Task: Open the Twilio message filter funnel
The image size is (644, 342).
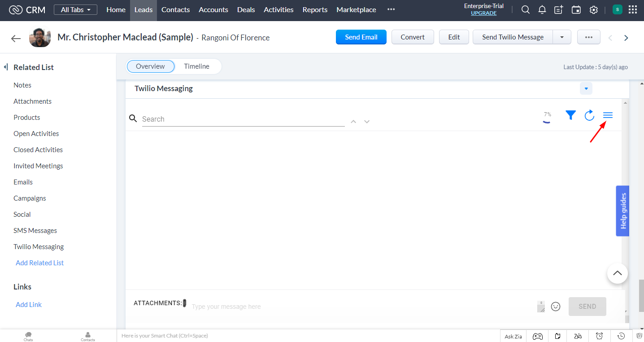Action: coord(570,115)
